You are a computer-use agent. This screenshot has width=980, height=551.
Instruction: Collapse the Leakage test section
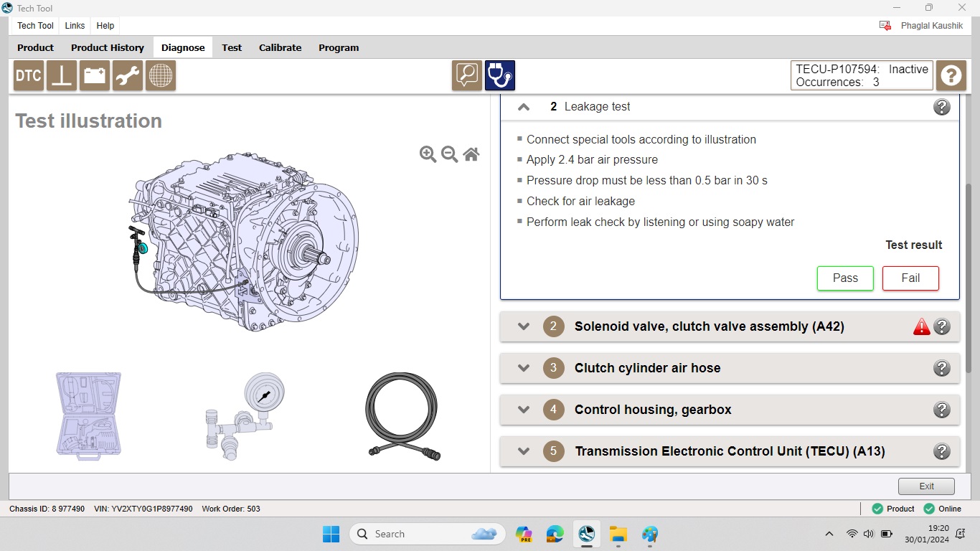tap(524, 107)
